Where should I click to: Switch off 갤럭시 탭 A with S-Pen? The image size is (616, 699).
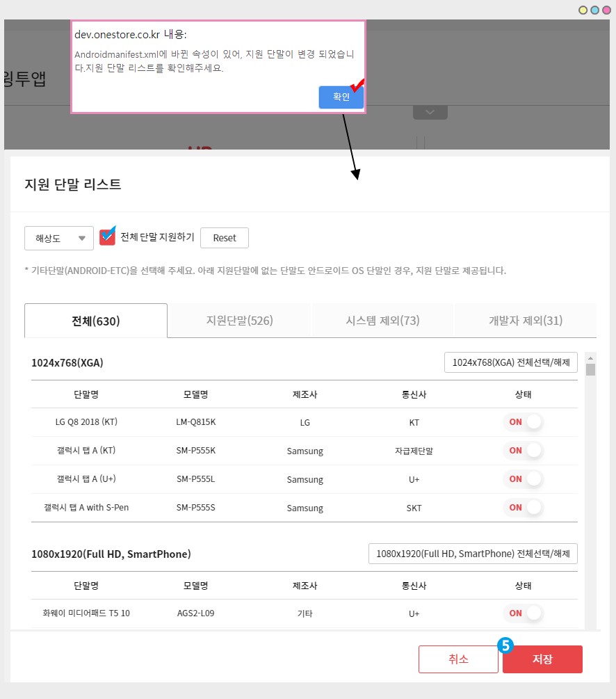[x=522, y=507]
